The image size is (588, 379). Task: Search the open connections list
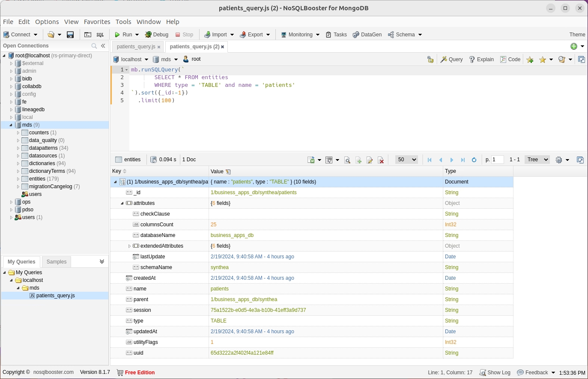pos(94,46)
